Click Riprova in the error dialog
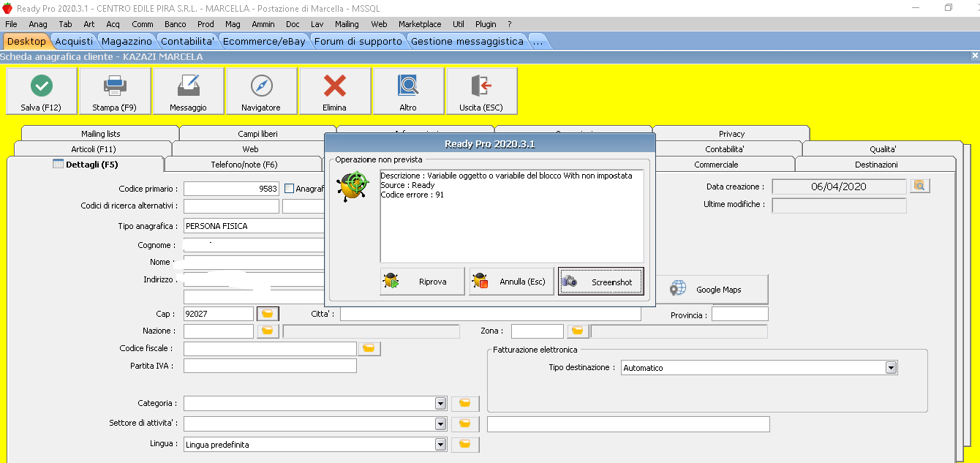The height and width of the screenshot is (463, 980). click(x=423, y=282)
